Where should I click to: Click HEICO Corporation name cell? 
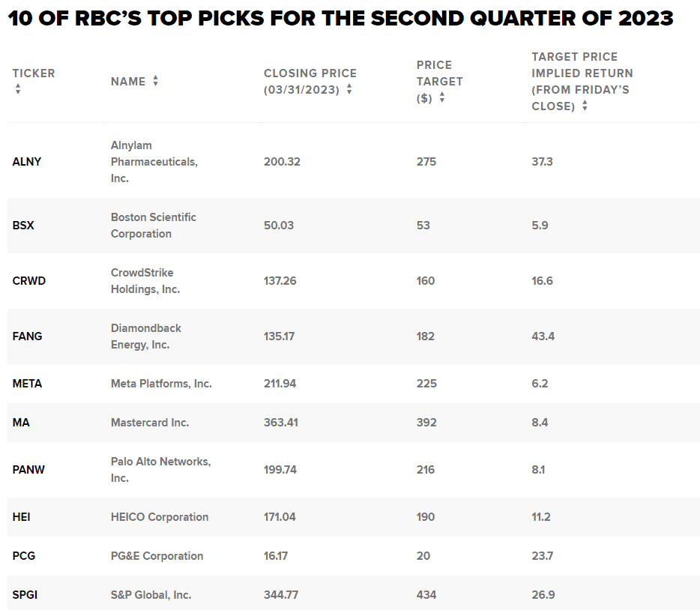(x=160, y=517)
